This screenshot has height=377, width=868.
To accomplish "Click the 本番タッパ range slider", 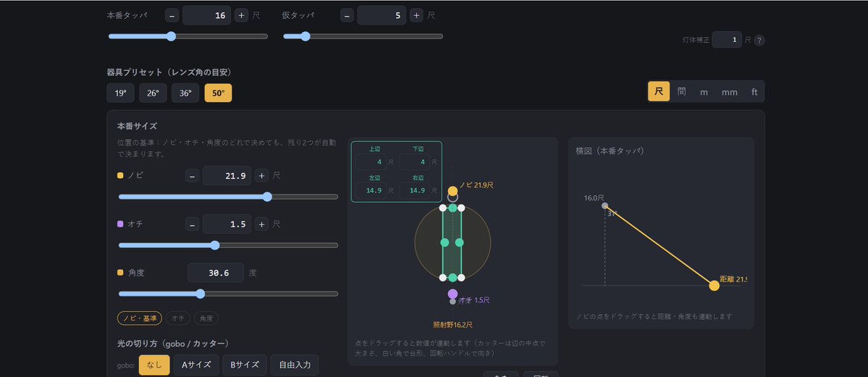I will click(x=187, y=36).
